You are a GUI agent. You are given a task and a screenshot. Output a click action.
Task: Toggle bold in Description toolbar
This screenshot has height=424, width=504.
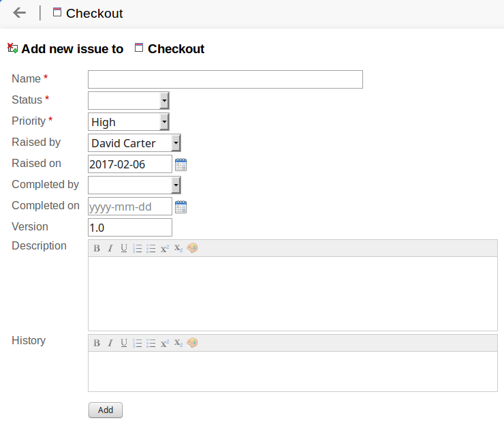[97, 248]
